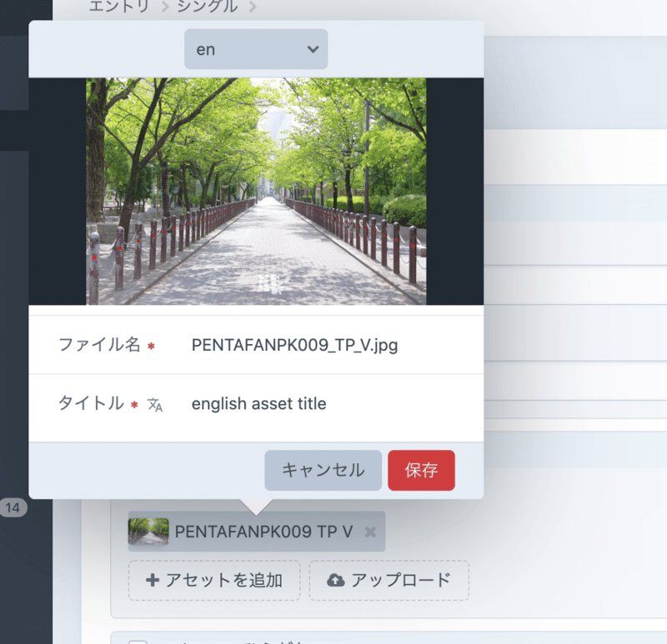The height and width of the screenshot is (644, 667).
Task: Click the translation icon beside タイトル
Action: coord(155,405)
